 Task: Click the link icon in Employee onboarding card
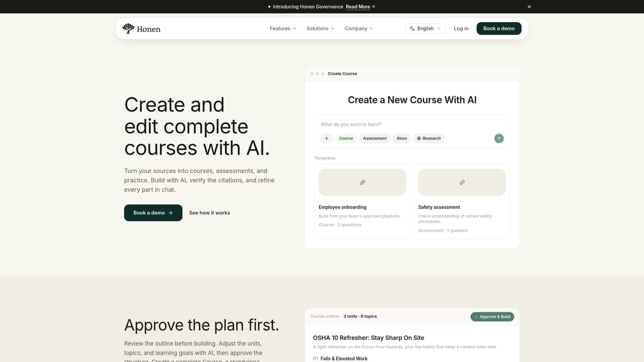coord(362,182)
